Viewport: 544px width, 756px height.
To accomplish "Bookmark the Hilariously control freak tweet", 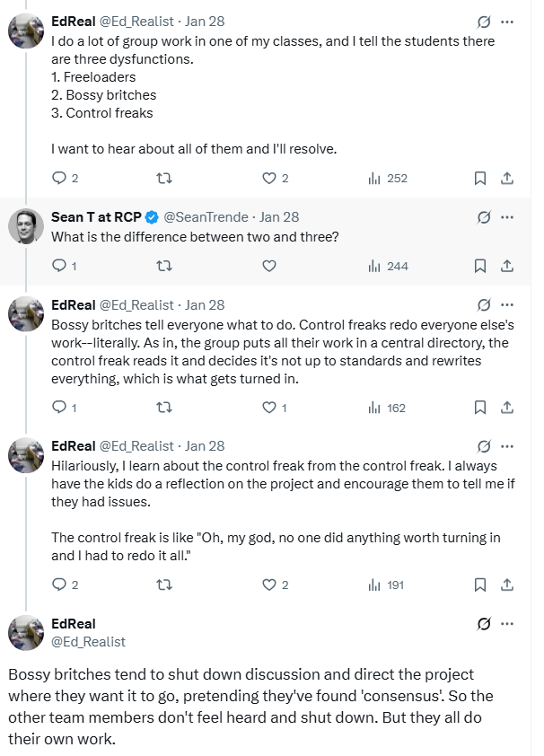I will click(x=480, y=585).
